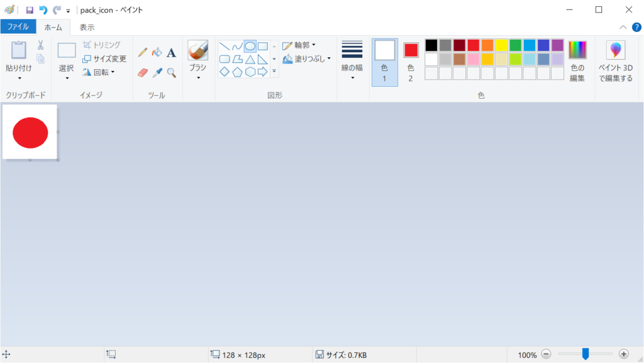Pick the yellow color swatch
Image resolution: width=644 pixels, height=363 pixels.
pos(501,45)
